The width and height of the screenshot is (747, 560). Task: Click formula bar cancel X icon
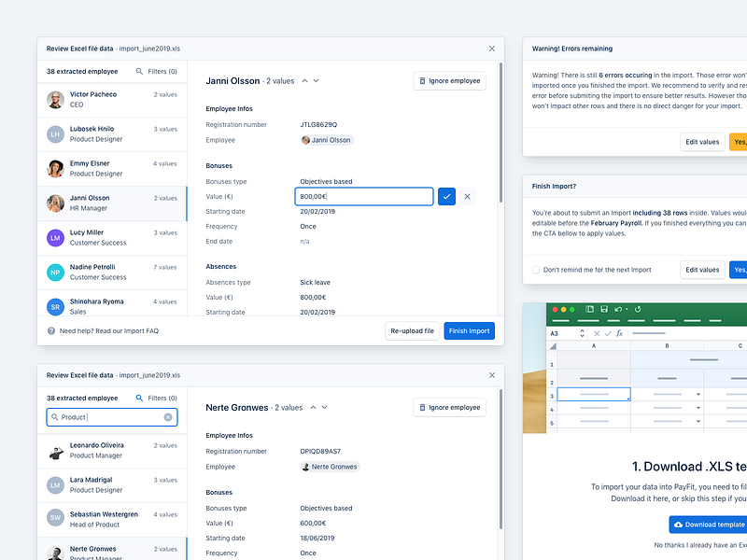coord(597,333)
